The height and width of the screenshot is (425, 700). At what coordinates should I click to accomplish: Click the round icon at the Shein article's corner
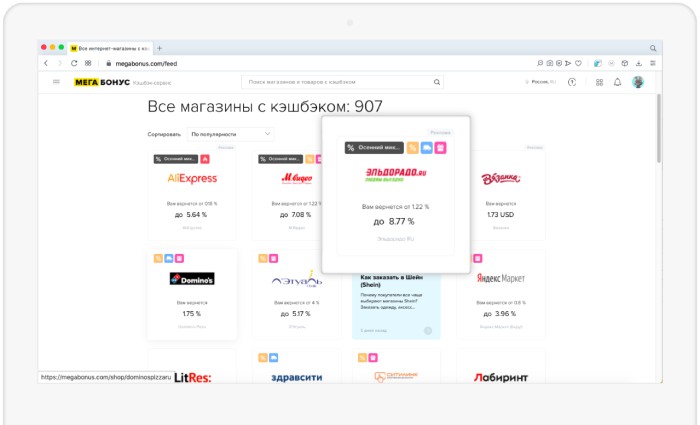click(428, 330)
